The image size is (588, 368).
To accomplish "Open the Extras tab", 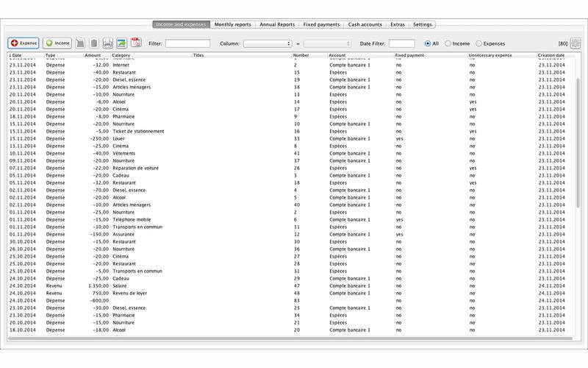I will [398, 24].
